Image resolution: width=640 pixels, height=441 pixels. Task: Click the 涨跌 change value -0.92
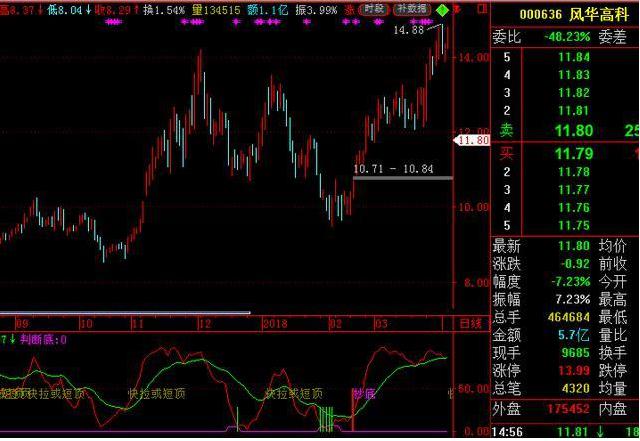575,264
